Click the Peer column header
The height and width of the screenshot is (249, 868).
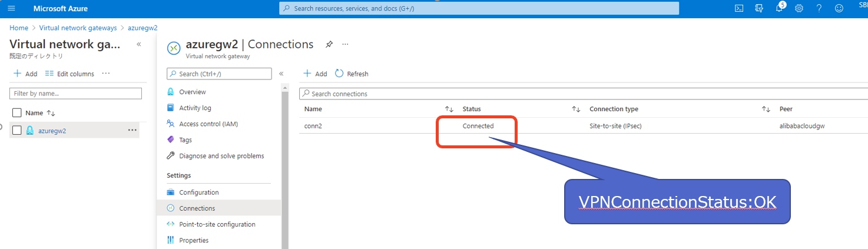pos(786,109)
